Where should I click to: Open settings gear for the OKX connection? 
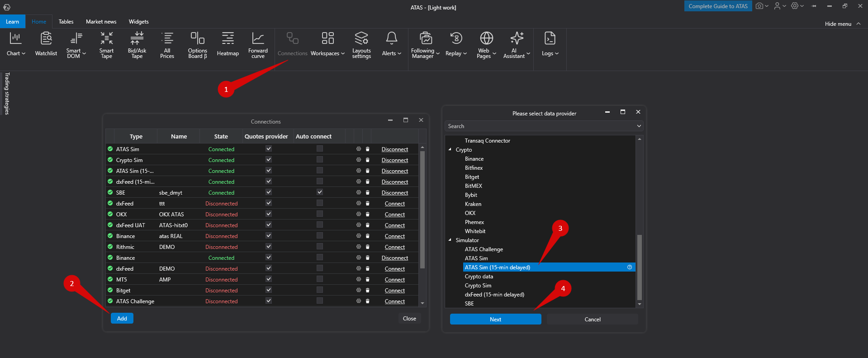click(359, 214)
